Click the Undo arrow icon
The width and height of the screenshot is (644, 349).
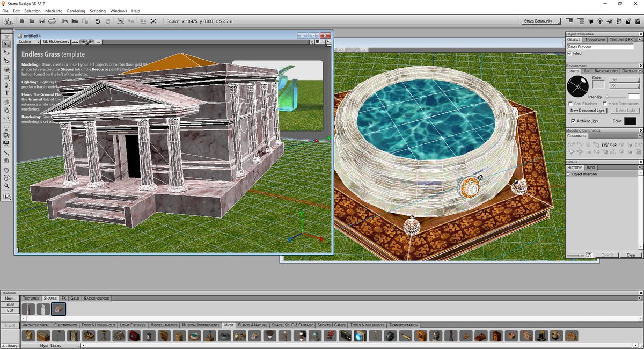click(x=98, y=21)
